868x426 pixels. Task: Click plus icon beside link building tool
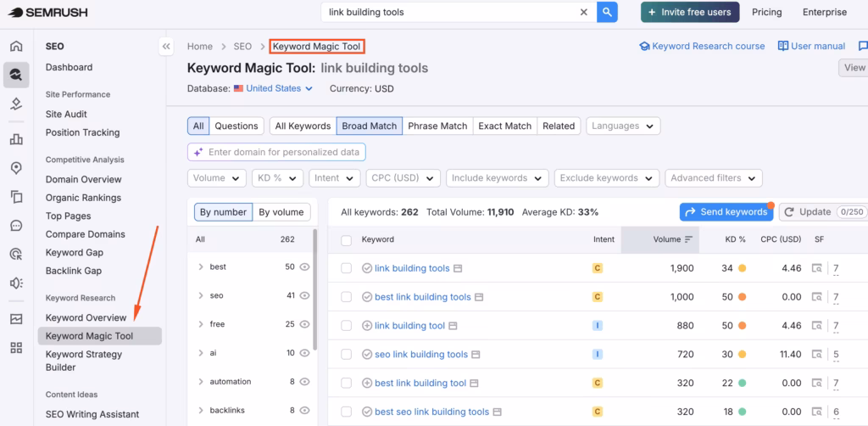[366, 326]
